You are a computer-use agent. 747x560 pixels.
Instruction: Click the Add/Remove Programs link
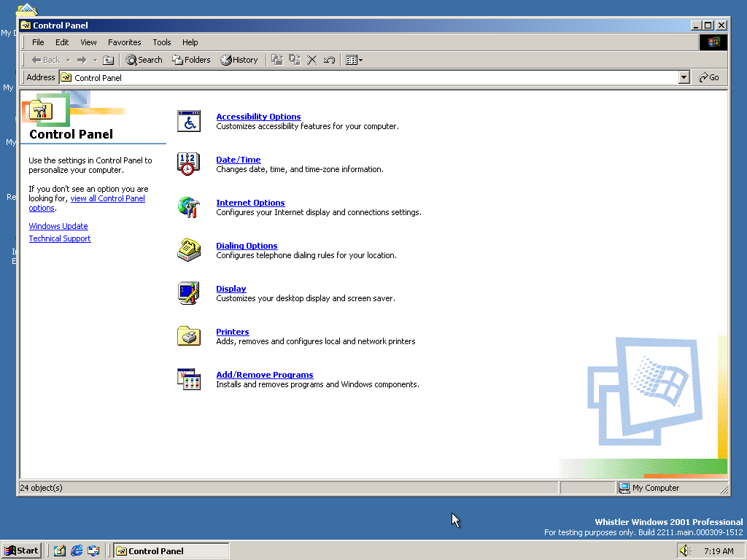tap(264, 375)
